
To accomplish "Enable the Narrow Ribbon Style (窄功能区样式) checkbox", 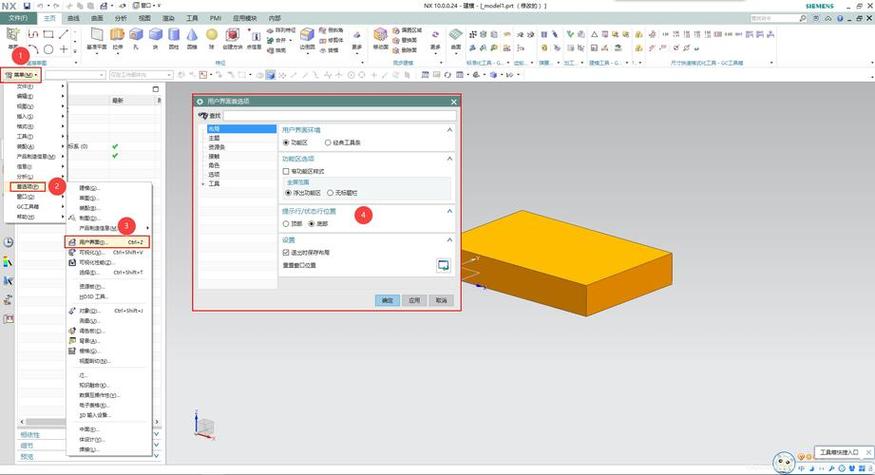I will click(286, 171).
